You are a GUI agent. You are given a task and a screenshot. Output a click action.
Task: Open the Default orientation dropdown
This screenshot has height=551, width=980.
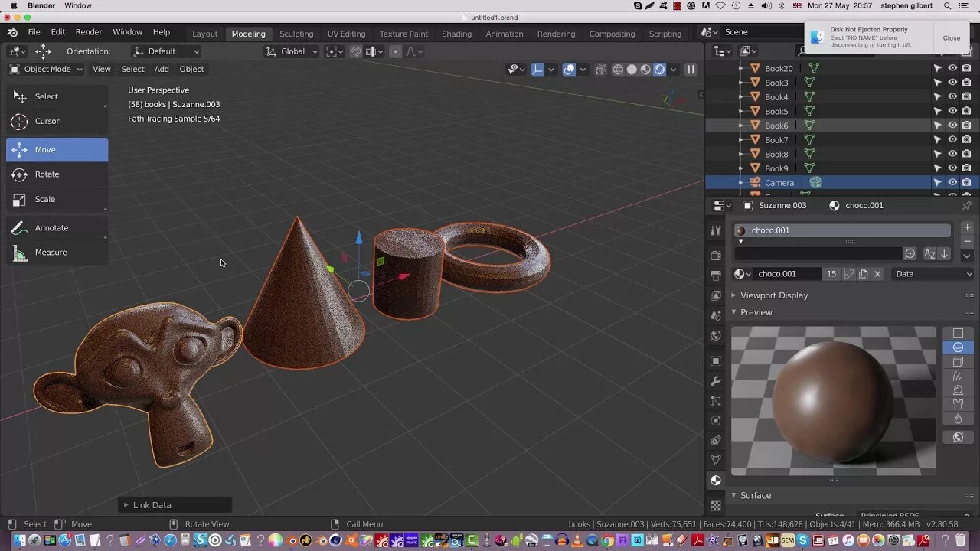pos(167,51)
